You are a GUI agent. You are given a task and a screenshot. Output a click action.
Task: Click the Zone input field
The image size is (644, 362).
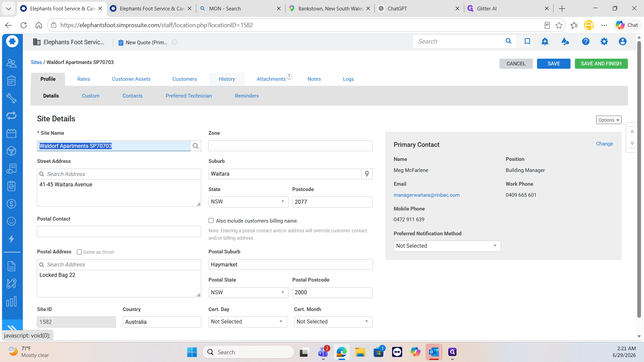point(290,146)
